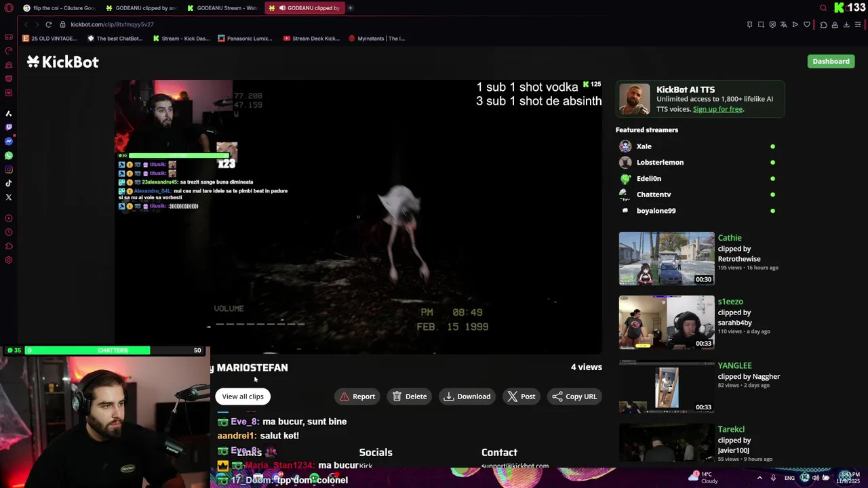Open the Cathie clip thumbnail
Viewport: 868px width, 488px height.
point(667,259)
